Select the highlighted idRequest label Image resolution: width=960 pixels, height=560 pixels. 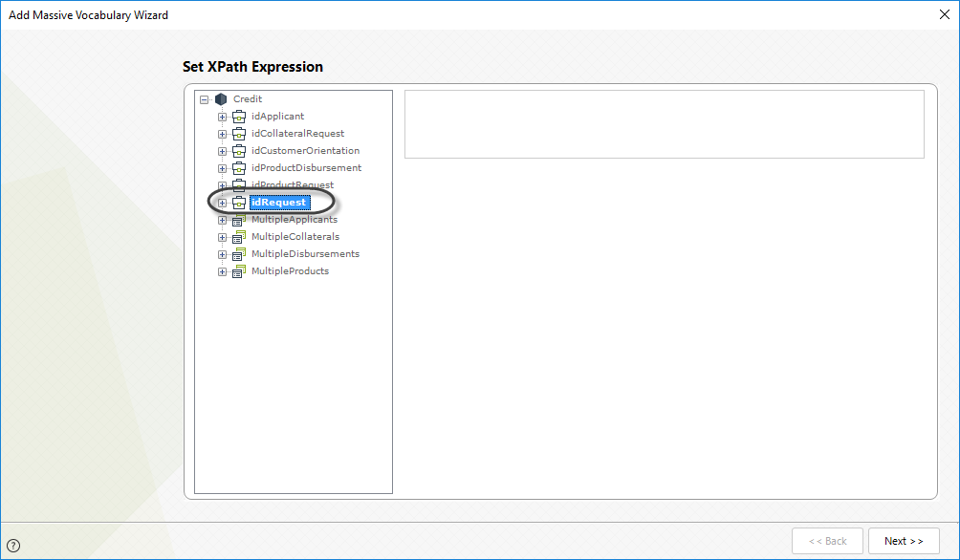pos(280,202)
